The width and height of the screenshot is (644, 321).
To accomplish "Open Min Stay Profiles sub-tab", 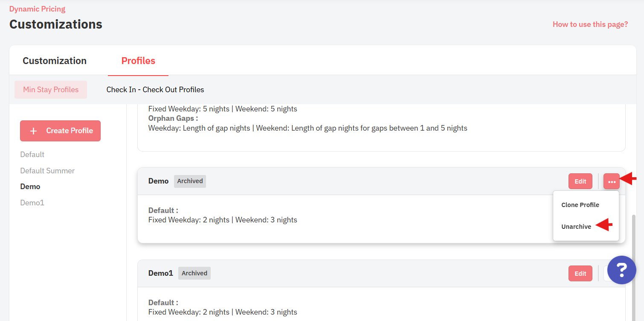I will click(x=51, y=90).
